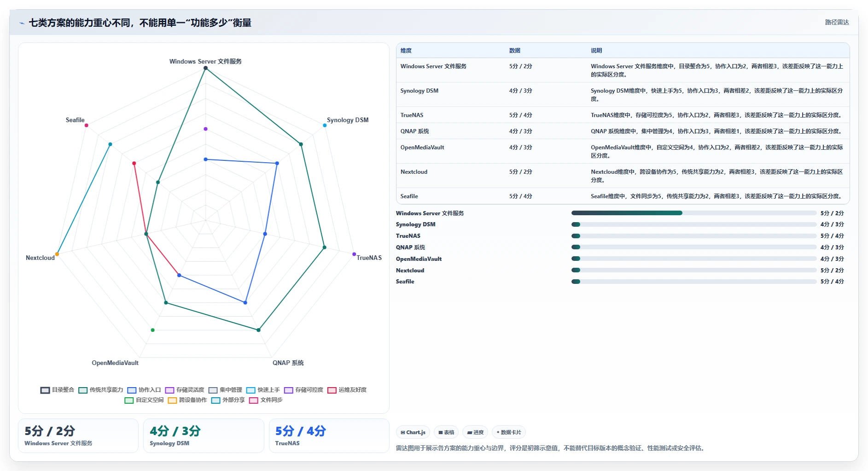Click the 维度 table column header
The width and height of the screenshot is (868, 471).
406,51
